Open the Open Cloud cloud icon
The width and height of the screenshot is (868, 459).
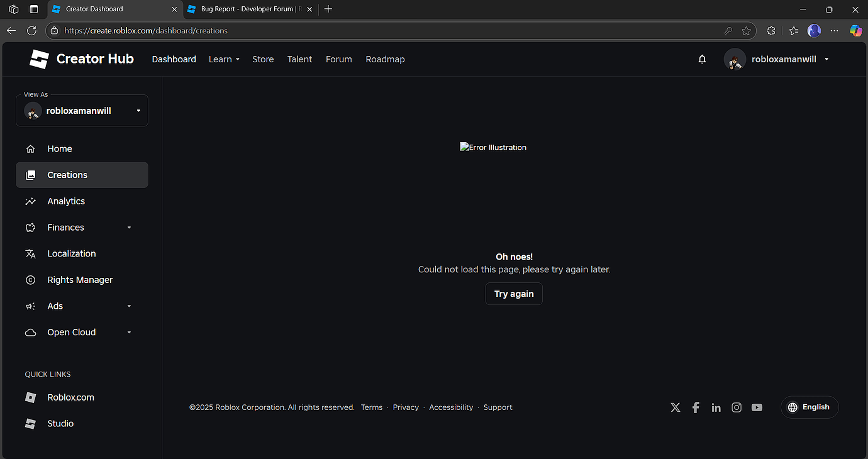(30, 332)
